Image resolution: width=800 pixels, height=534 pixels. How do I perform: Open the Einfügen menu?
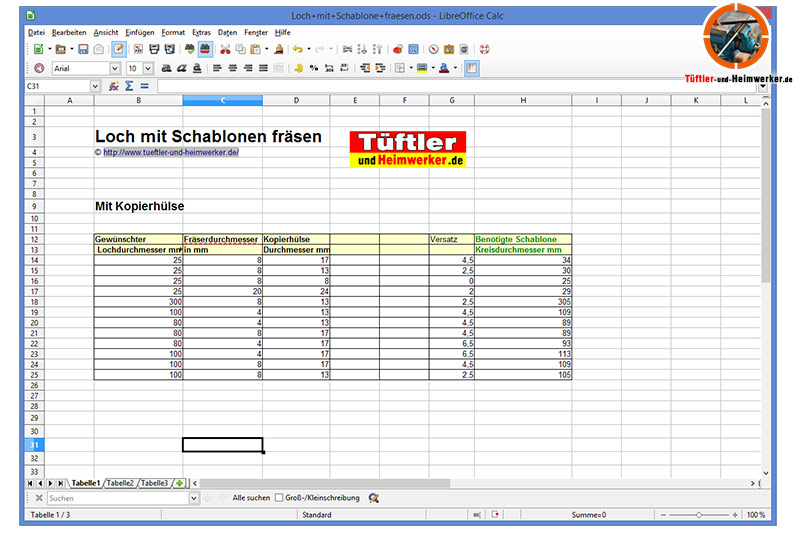(140, 33)
